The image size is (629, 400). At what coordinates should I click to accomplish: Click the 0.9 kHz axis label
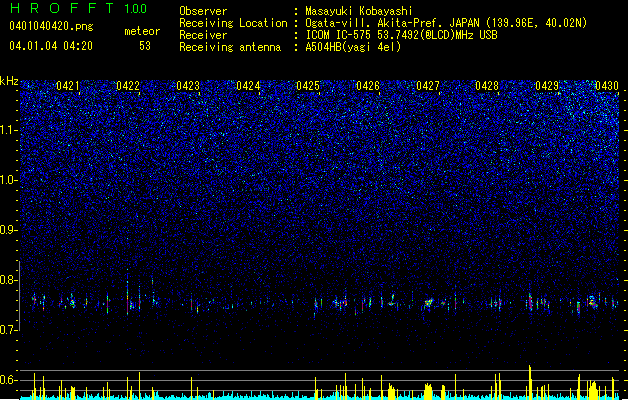pyautogui.click(x=9, y=230)
